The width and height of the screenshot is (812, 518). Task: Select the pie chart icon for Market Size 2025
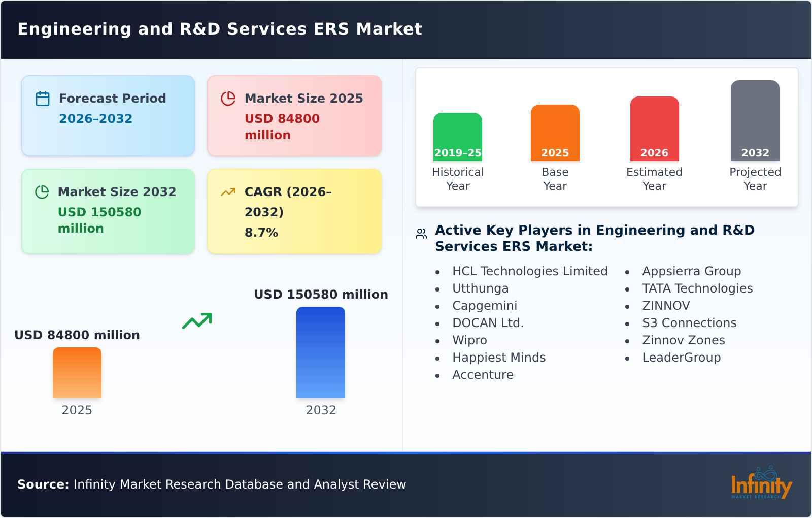tap(228, 98)
